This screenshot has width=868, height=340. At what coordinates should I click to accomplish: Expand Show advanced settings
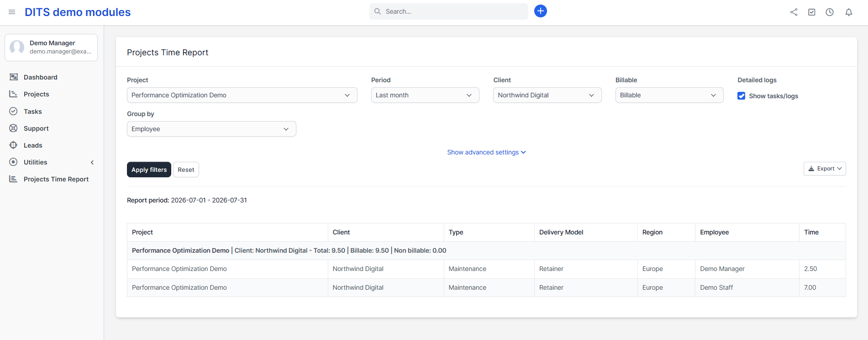(x=486, y=152)
